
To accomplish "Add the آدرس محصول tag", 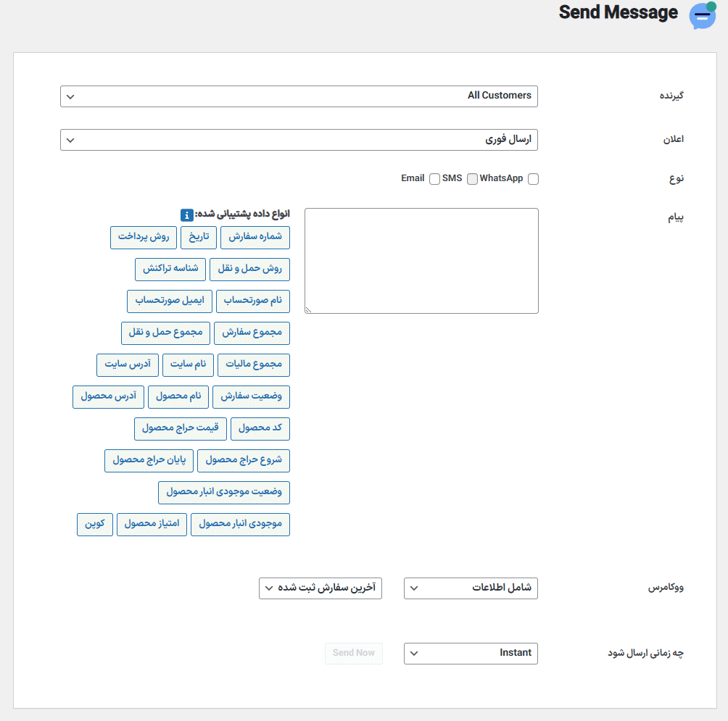I will (109, 397).
